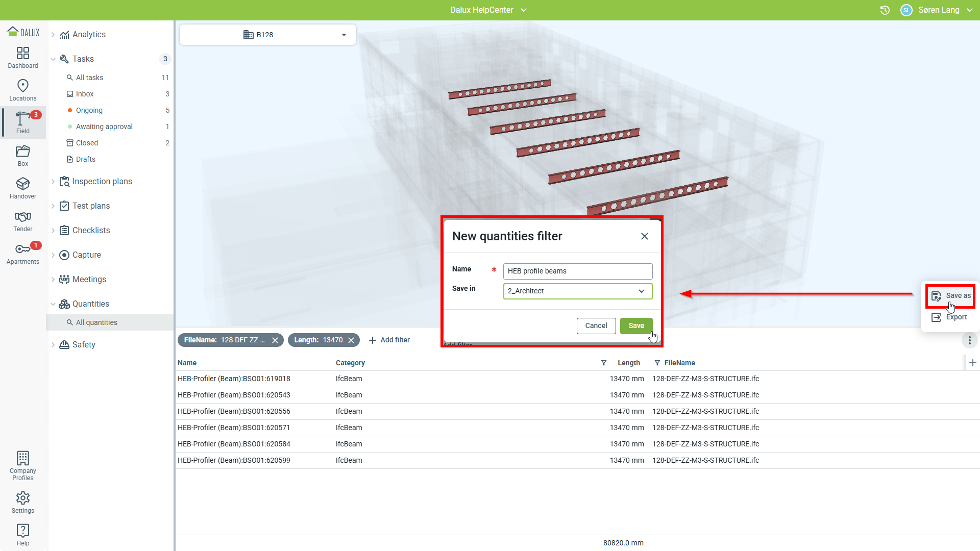Click the Name input field
The height and width of the screenshot is (551, 980).
tap(578, 271)
